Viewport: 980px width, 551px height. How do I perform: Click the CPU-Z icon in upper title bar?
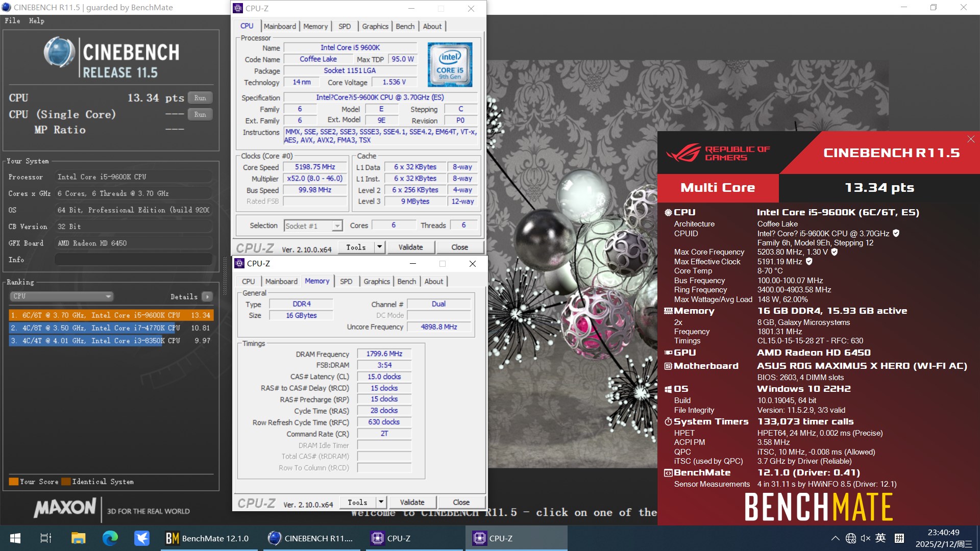click(x=238, y=8)
